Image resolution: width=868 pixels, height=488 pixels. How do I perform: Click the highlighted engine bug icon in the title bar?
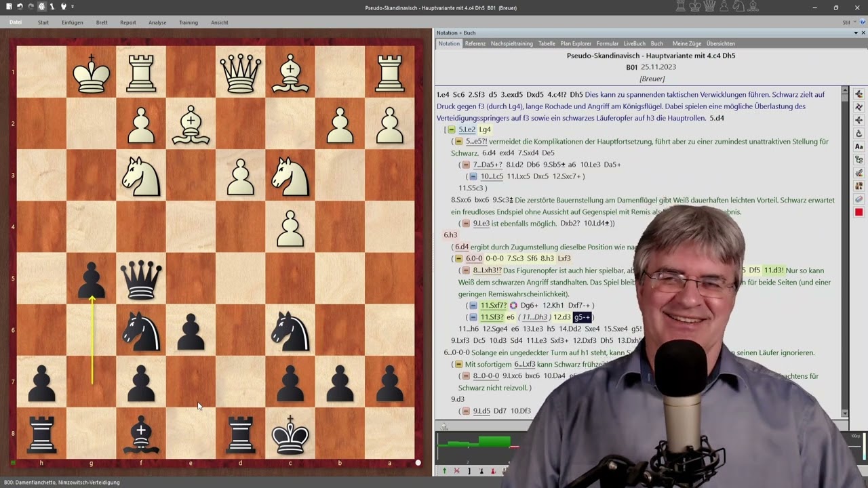(41, 7)
